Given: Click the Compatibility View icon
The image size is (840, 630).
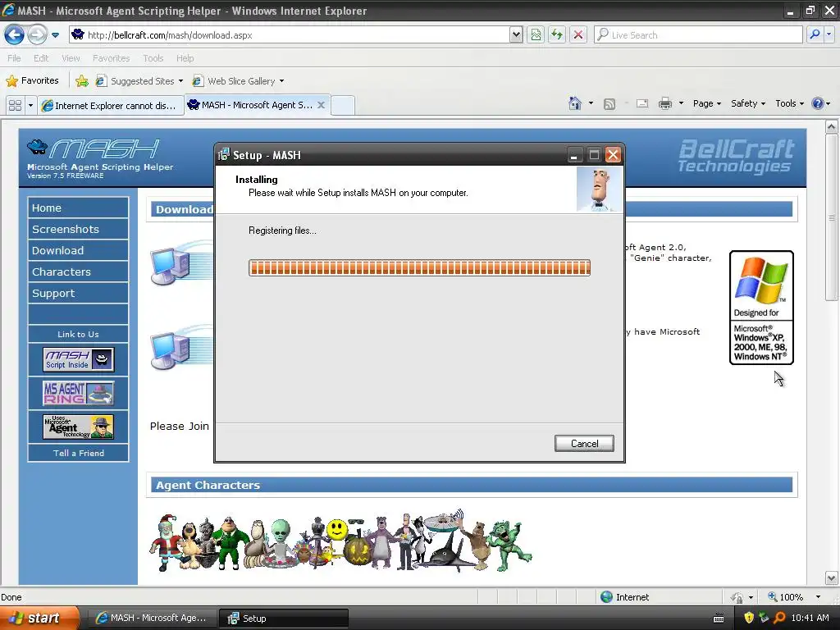Looking at the screenshot, I should 536,34.
